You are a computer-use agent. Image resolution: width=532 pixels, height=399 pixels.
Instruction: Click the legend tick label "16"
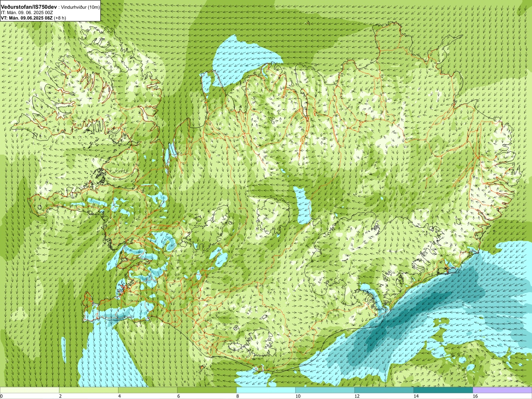click(x=475, y=396)
